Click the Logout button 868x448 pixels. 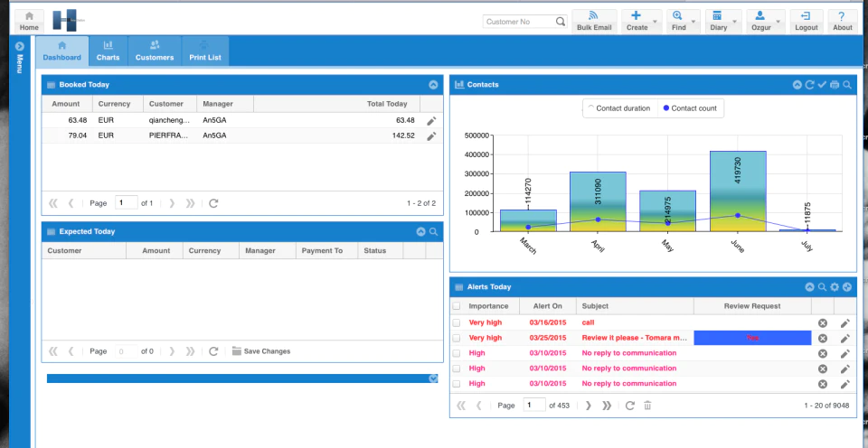pos(806,22)
